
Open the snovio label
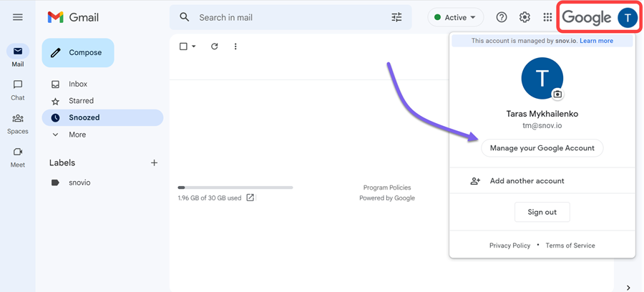pos(79,182)
